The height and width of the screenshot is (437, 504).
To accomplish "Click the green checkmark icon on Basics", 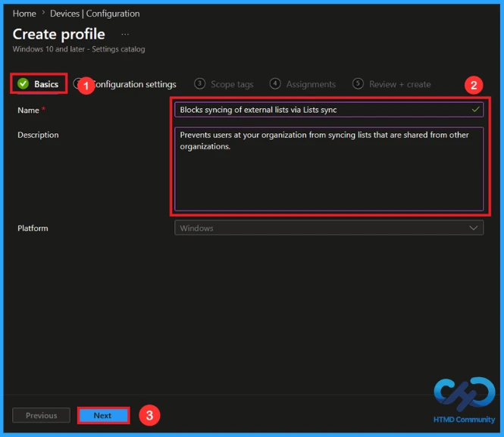I will [23, 83].
